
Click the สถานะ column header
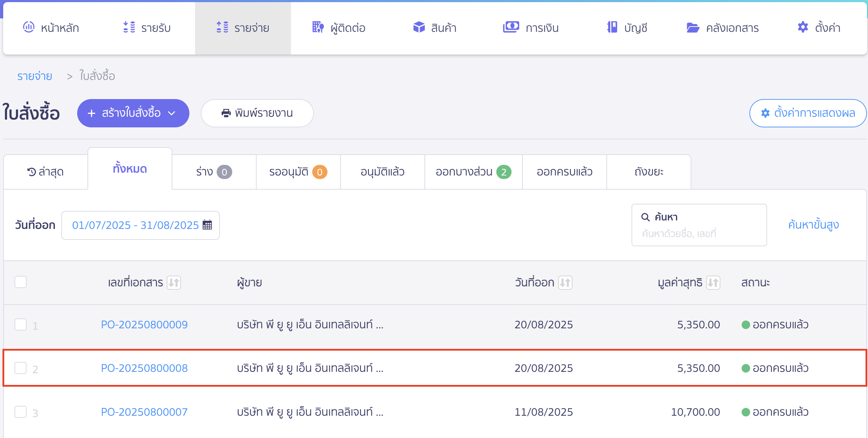755,282
